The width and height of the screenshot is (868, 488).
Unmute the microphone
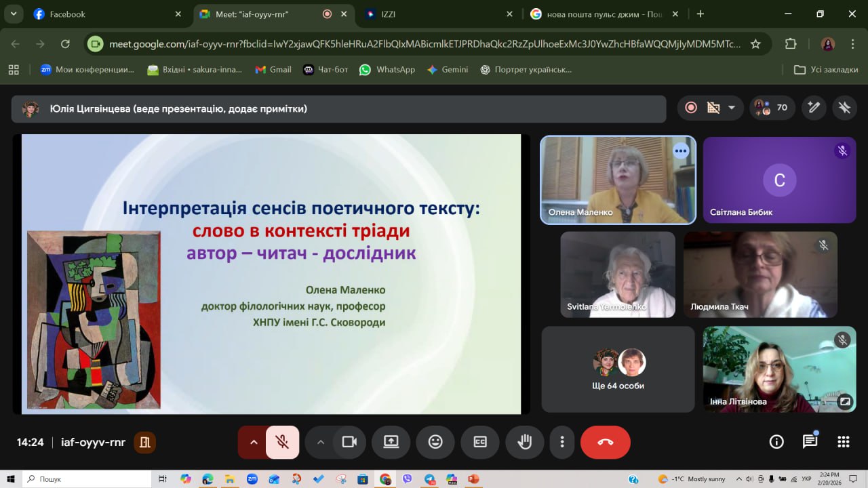283,442
